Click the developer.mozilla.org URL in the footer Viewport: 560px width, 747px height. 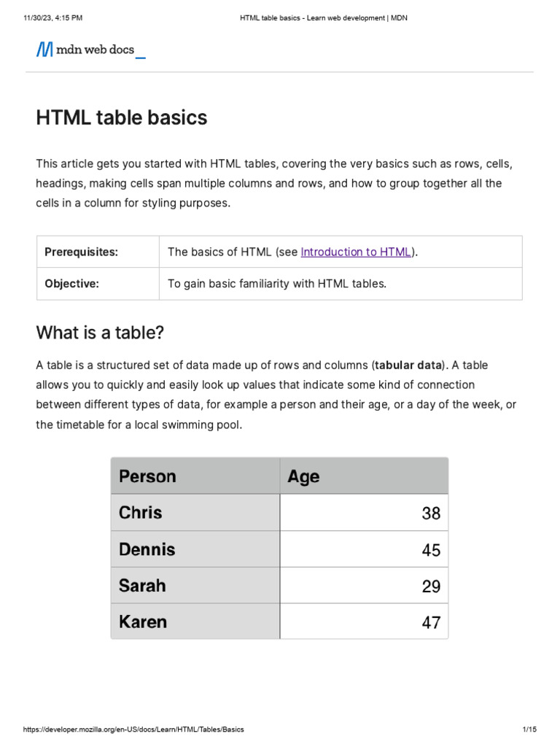click(134, 729)
